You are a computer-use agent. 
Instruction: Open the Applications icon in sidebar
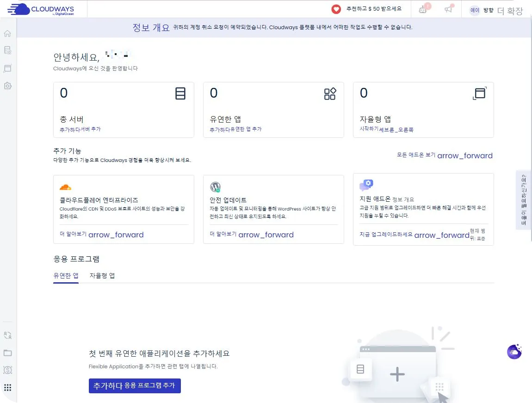[7, 68]
